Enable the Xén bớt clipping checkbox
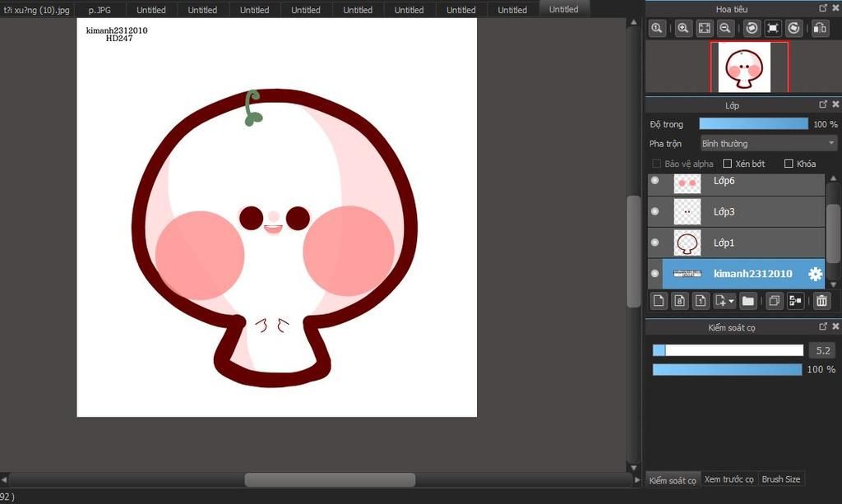This screenshot has height=504, width=842. (728, 164)
